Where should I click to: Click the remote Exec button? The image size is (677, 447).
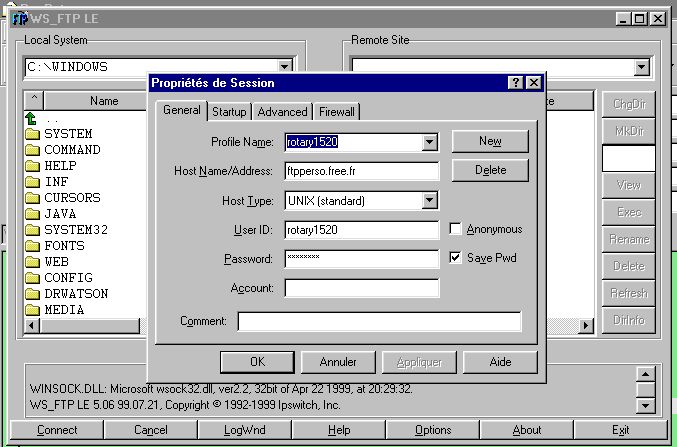click(x=629, y=212)
